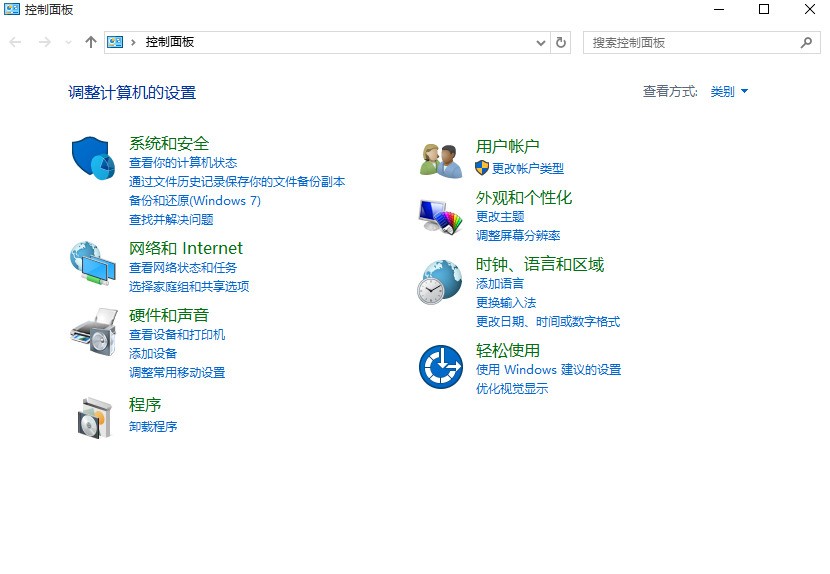This screenshot has width=830, height=574.
Task: Open 选择家庭组和共享选项
Action: click(x=189, y=286)
